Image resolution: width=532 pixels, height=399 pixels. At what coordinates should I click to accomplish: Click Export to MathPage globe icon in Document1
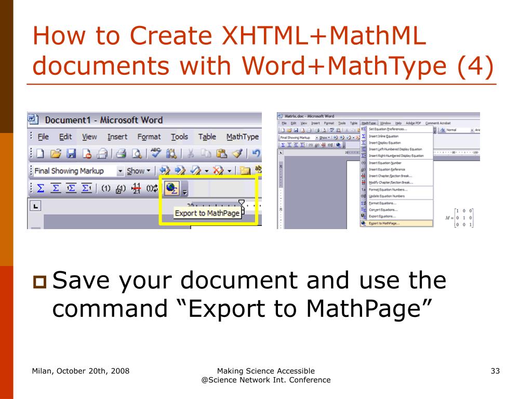172,188
